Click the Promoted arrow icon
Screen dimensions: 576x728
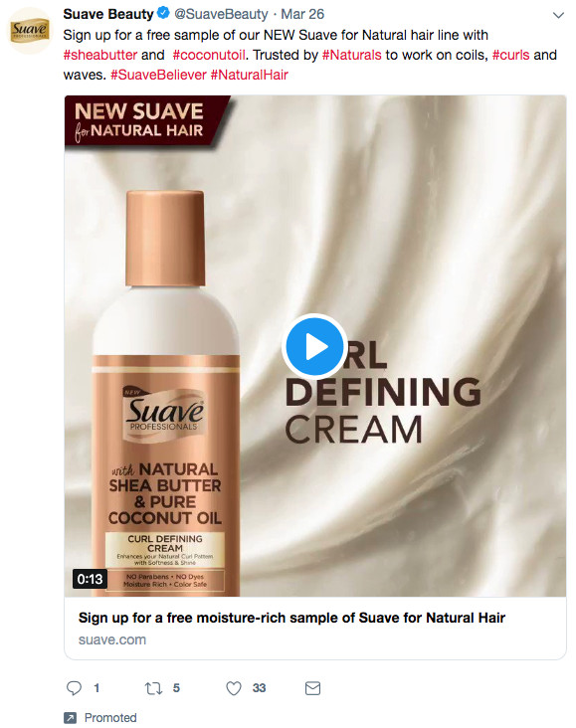[71, 718]
